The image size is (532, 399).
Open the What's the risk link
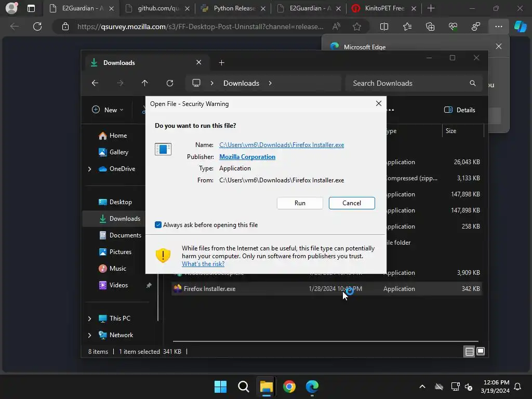click(203, 264)
